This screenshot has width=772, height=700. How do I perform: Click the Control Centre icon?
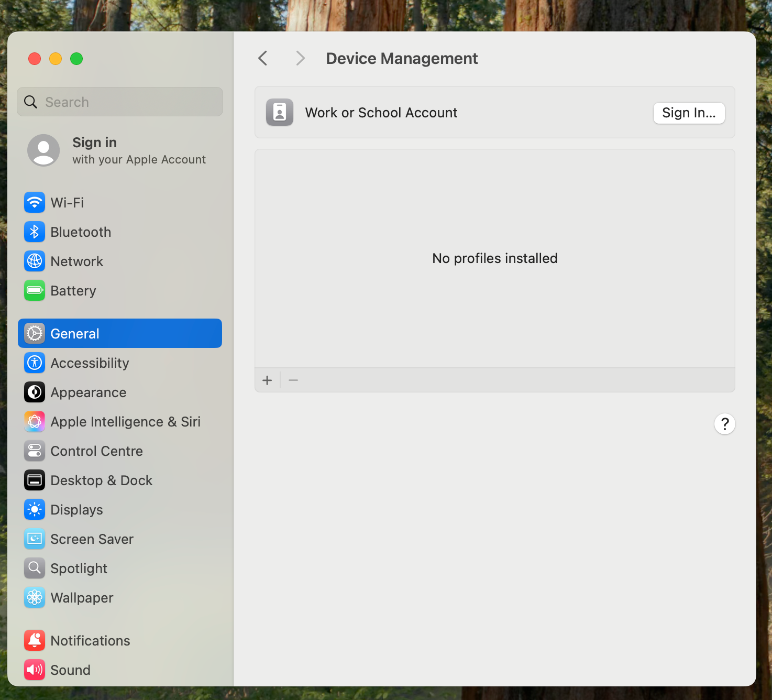35,451
